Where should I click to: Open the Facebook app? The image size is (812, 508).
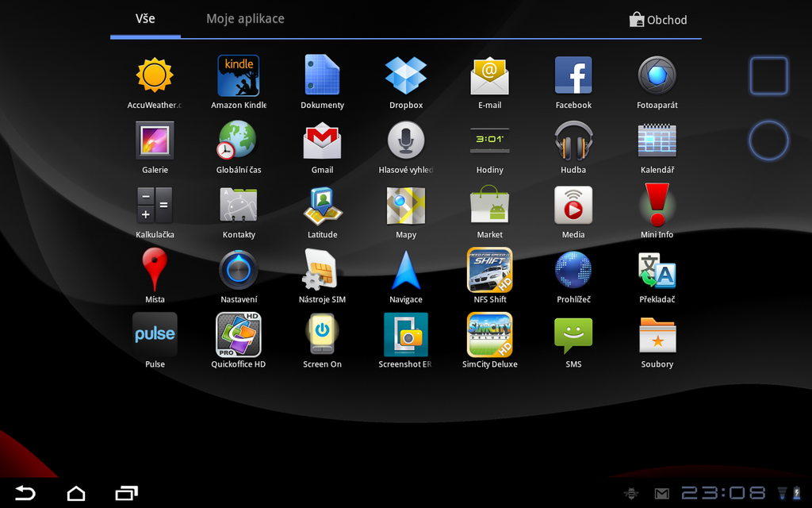573,75
